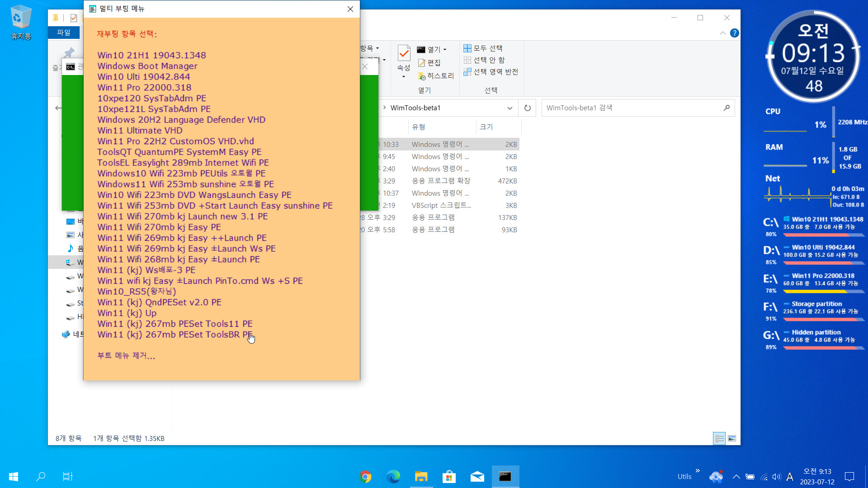Click the volume icon in tray

[777, 477]
